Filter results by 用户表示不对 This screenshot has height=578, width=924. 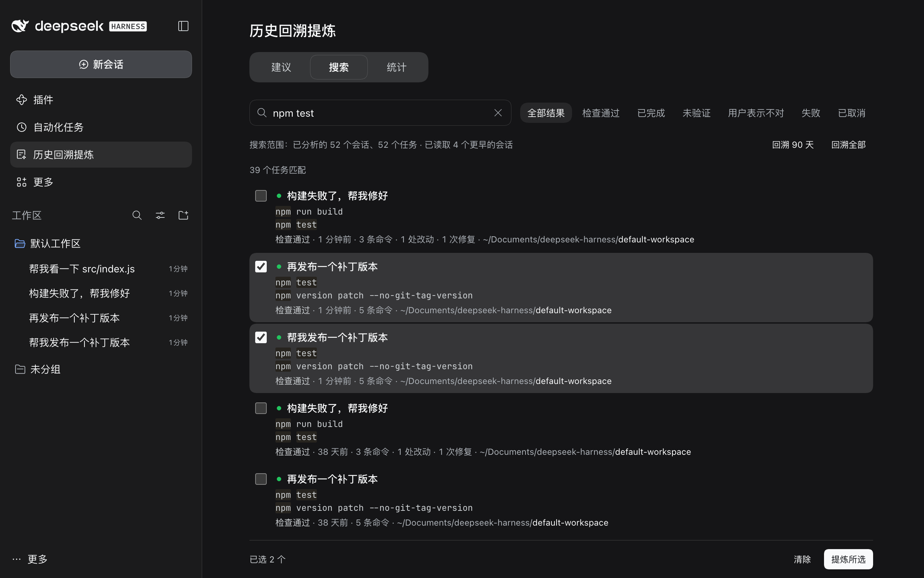click(x=755, y=113)
